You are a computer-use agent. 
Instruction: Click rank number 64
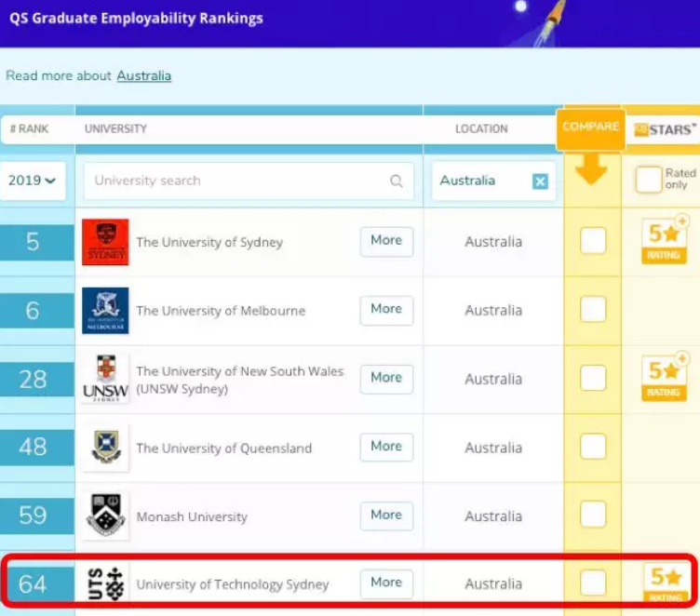point(33,584)
